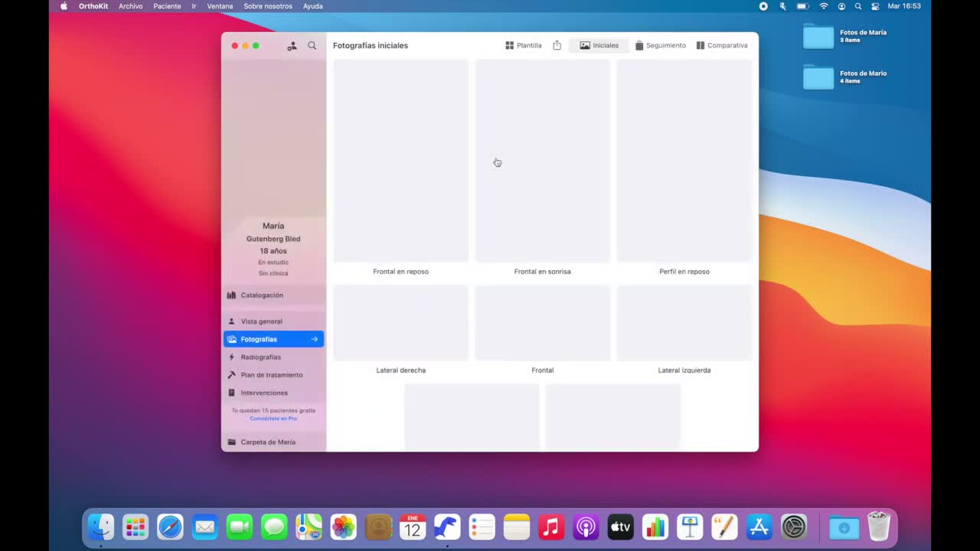This screenshot has height=551, width=980.
Task: Open the App Store in the Dock
Action: 759,527
